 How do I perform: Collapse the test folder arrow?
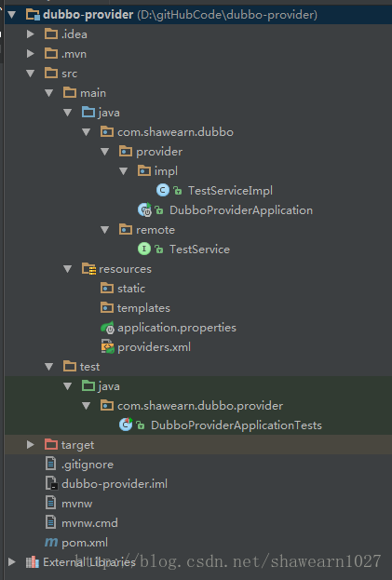(48, 367)
